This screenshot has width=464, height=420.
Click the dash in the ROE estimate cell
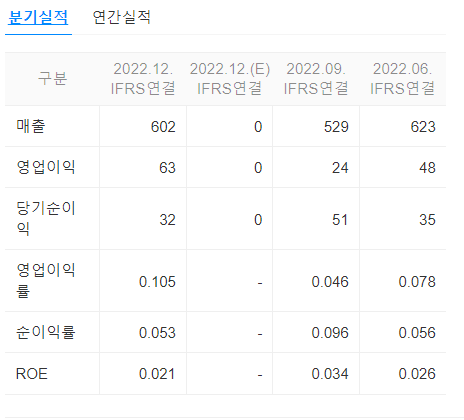pos(260,375)
